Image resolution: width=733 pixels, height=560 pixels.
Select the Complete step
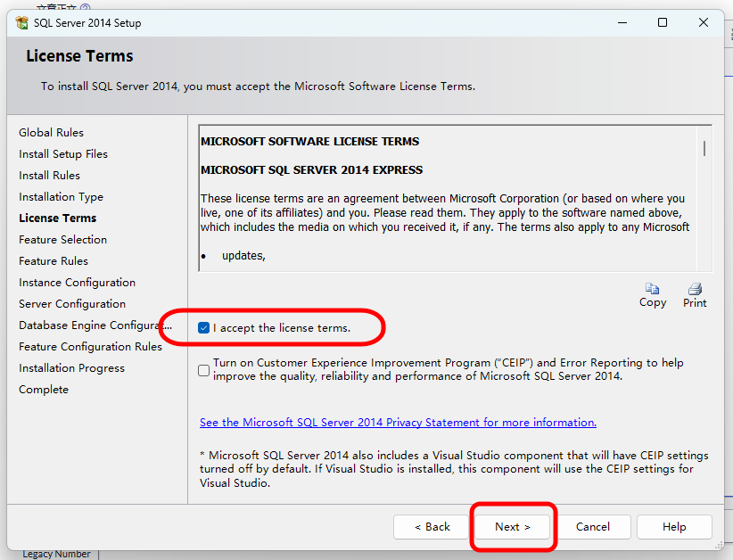44,390
